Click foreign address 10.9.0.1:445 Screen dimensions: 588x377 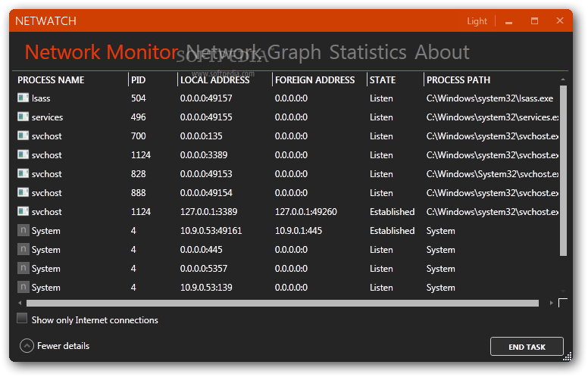[x=298, y=230]
